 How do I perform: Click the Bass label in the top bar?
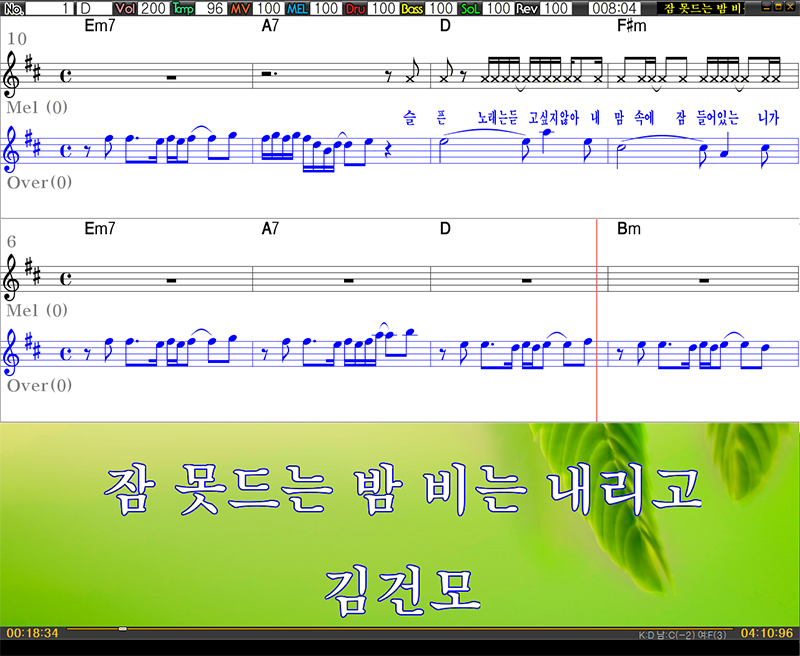click(412, 8)
